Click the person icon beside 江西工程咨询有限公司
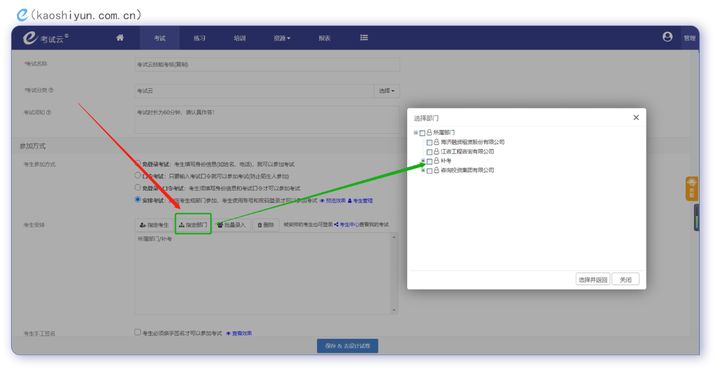This screenshot has height=376, width=720. [x=436, y=151]
